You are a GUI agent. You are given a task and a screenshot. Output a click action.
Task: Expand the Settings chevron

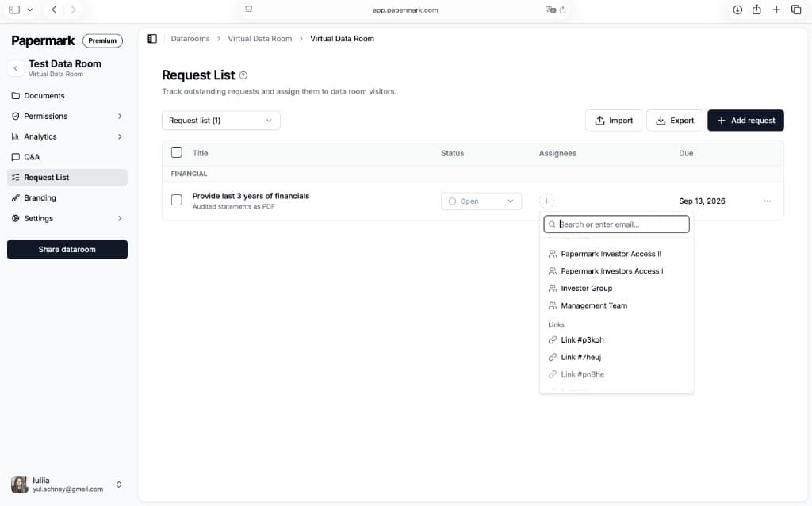coord(120,218)
